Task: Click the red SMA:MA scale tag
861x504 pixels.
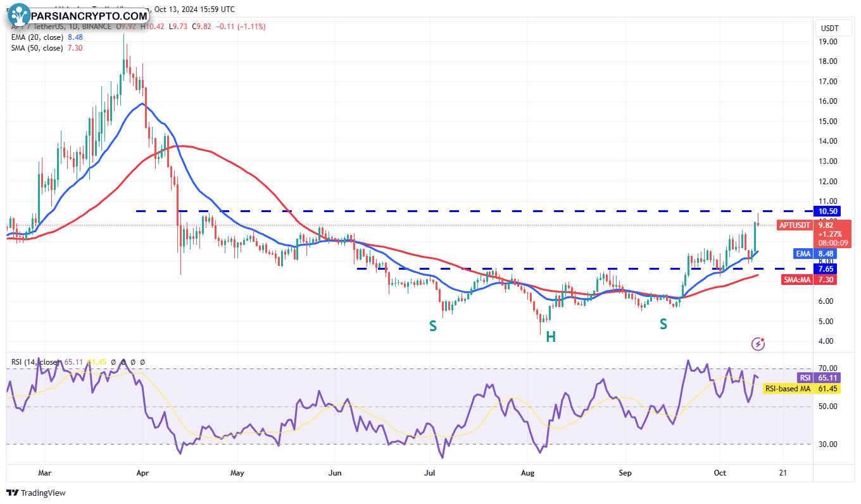Action: pyautogui.click(x=798, y=279)
